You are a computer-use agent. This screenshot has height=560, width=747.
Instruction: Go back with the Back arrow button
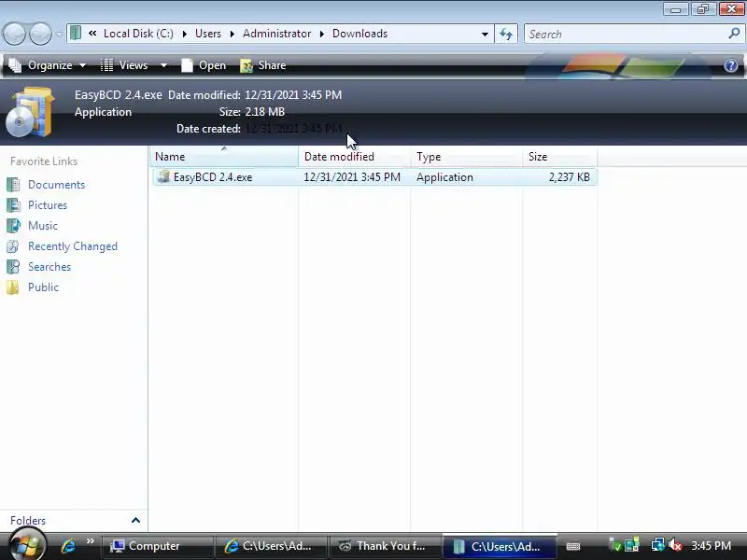pyautogui.click(x=14, y=35)
